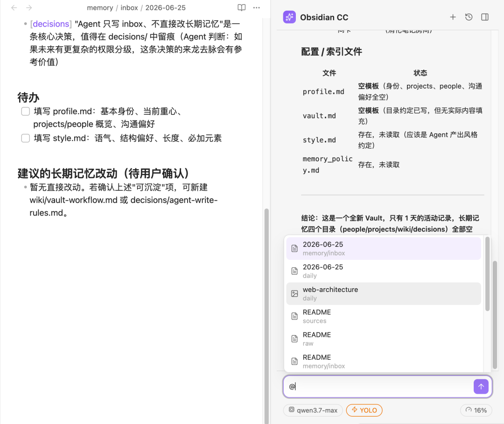504x424 pixels.
Task: Click the web-architecture image file icon
Action: (294, 293)
